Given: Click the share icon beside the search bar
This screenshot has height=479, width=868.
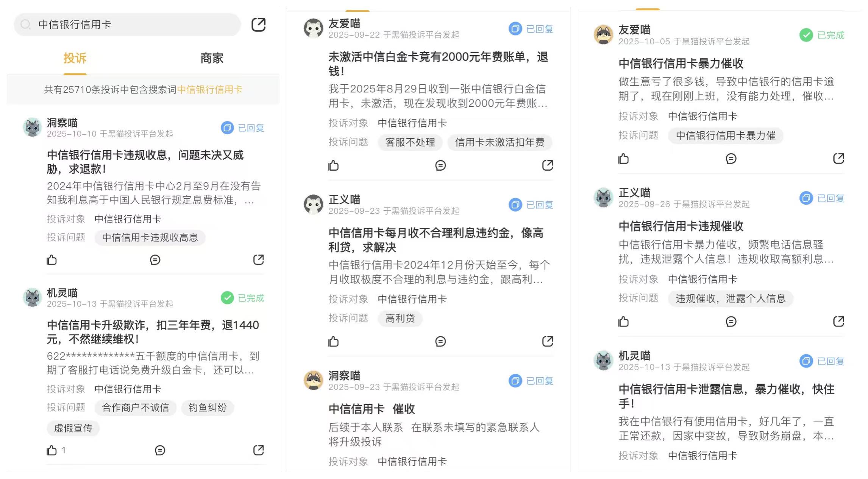Looking at the screenshot, I should (259, 25).
